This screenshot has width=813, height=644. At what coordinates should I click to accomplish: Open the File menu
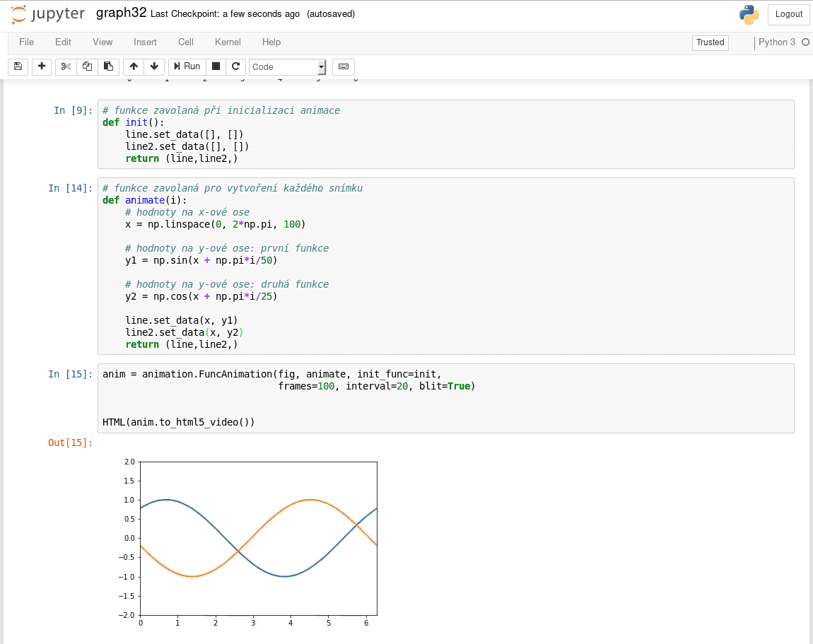click(x=26, y=42)
